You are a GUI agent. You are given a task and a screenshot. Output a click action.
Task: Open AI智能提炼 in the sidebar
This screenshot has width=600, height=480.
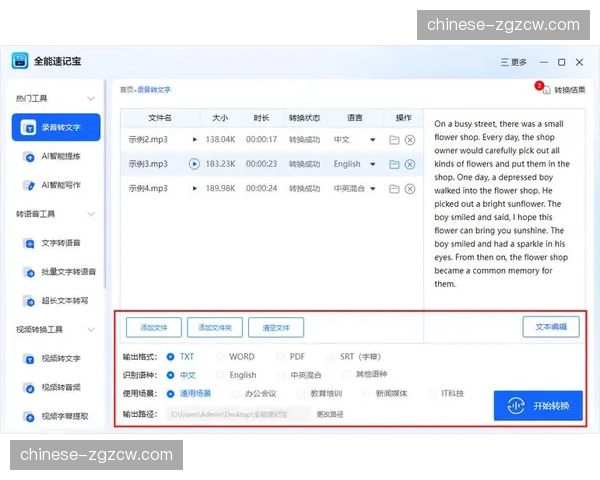click(54, 156)
